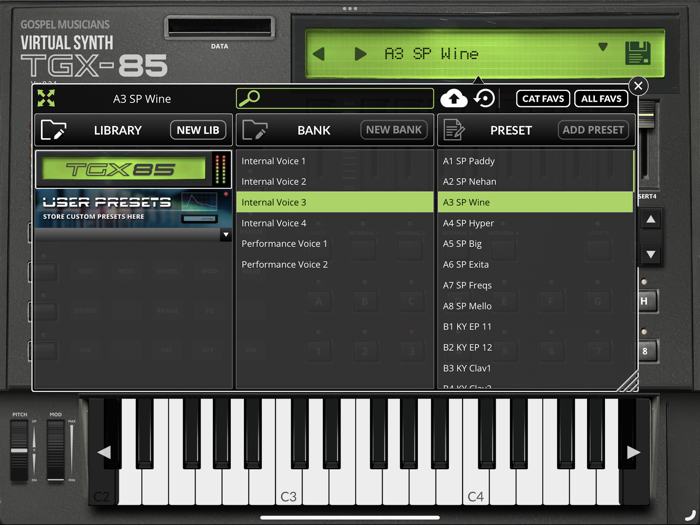Toggle ALL FAVS filter
The height and width of the screenshot is (525, 700).
pyautogui.click(x=601, y=99)
